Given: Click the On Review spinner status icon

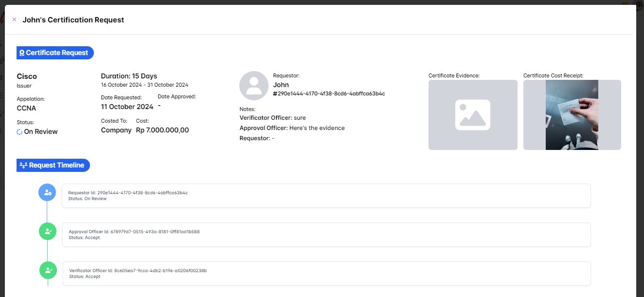Looking at the screenshot, I should (19, 132).
